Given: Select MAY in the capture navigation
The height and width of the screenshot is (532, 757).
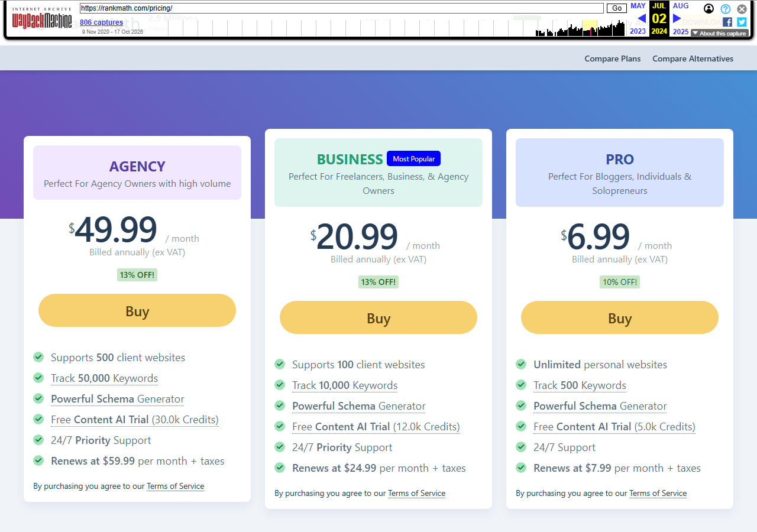Looking at the screenshot, I should [x=638, y=6].
